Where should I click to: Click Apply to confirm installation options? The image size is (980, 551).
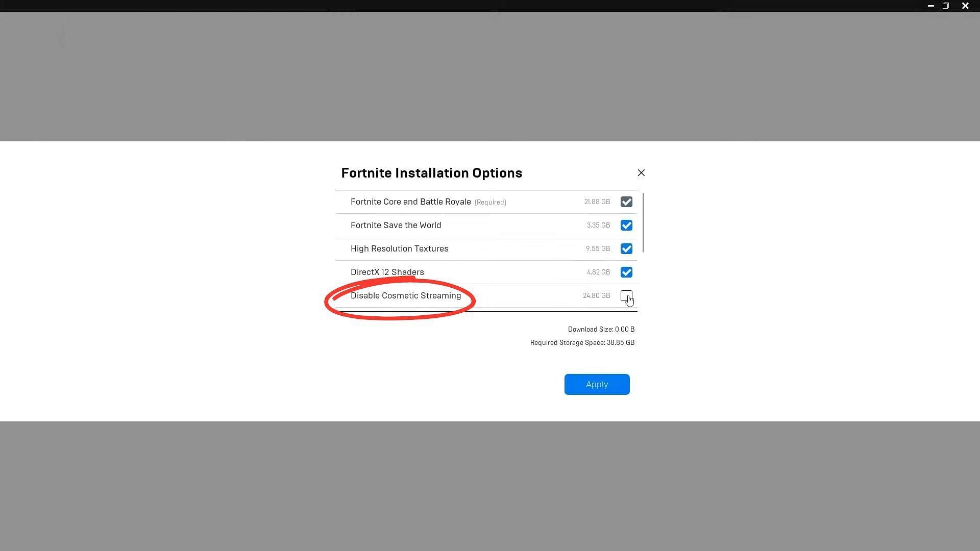[x=596, y=384]
